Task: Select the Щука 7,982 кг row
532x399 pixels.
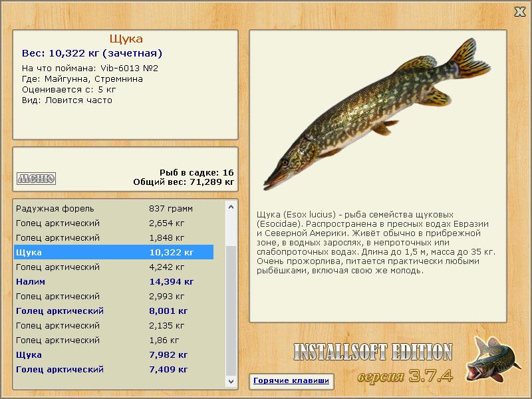Action: (x=114, y=354)
